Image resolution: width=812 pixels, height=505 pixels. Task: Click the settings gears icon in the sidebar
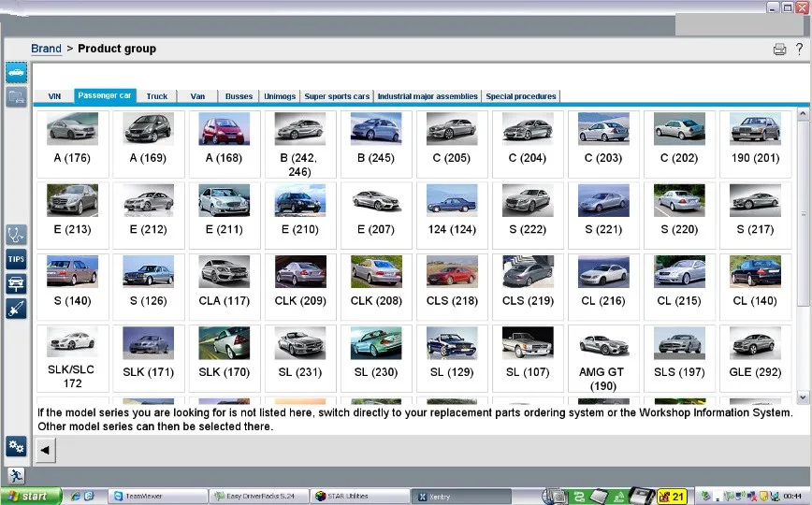pos(16,446)
